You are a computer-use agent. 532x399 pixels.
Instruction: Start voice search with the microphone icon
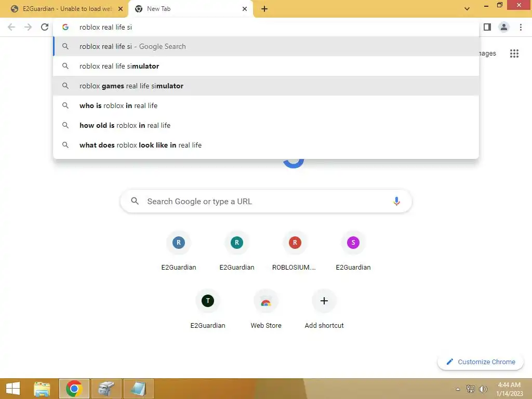click(396, 201)
